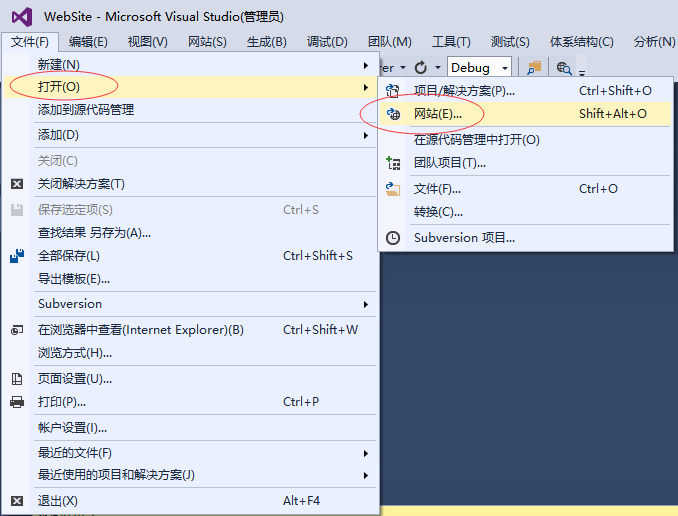Open the 网站(S) menu
Screen dimensions: 678x516
coord(207,42)
